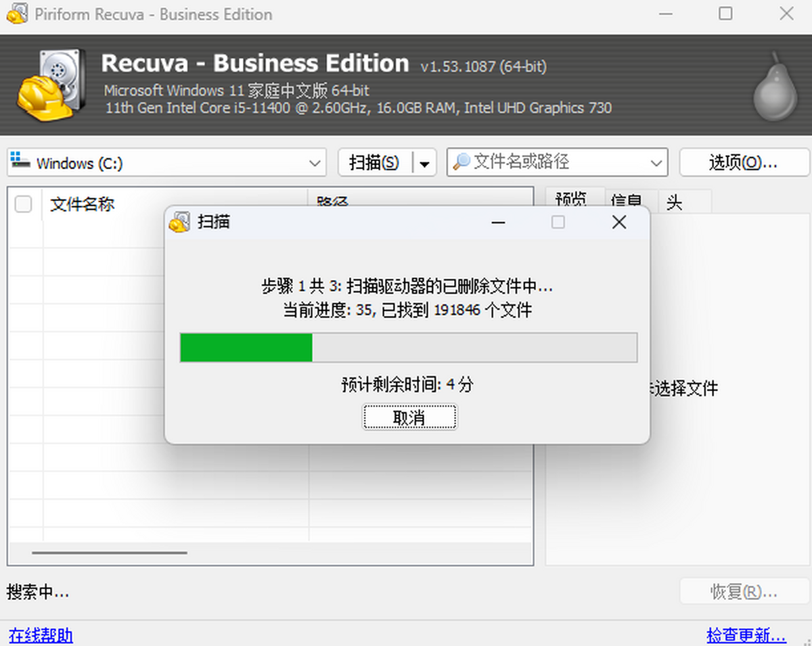Tick the select-all files checkbox
Screen dimensions: 812x646
(23, 204)
